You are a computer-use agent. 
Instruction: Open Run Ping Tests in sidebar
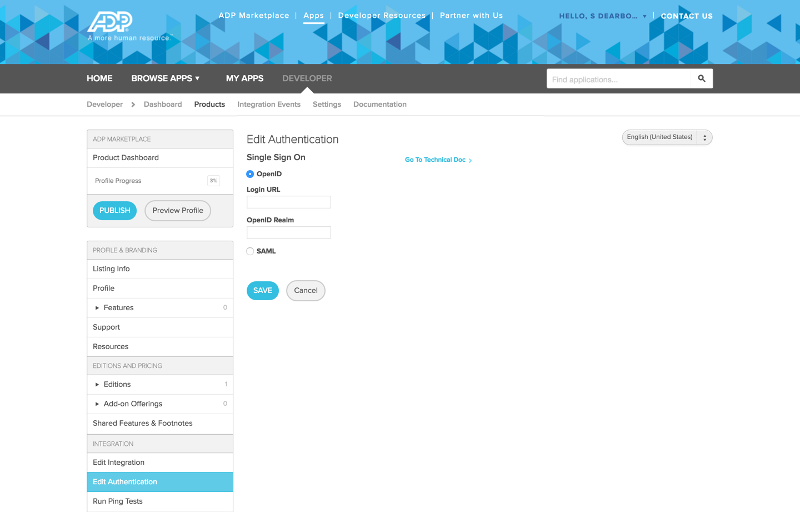[160, 501]
